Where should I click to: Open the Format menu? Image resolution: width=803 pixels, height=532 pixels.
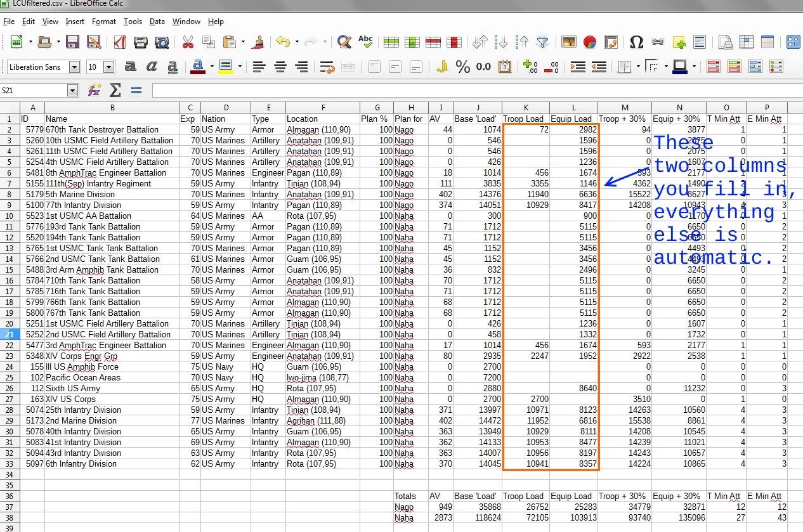pos(104,22)
